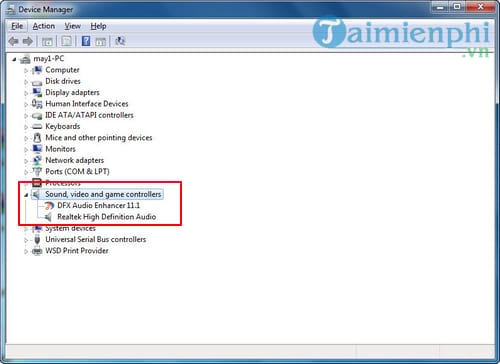Select DFX Audio Enhancer 11.1 device
This screenshot has height=364, width=500.
tap(99, 206)
